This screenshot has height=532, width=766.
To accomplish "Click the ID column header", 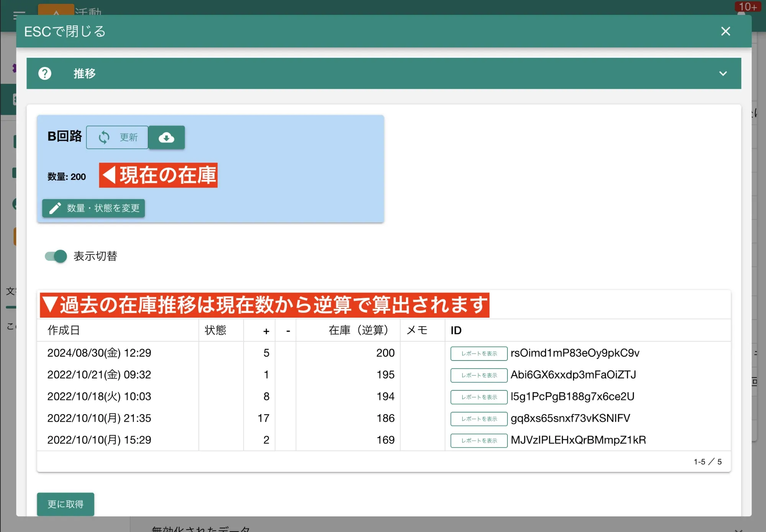I will (x=456, y=330).
